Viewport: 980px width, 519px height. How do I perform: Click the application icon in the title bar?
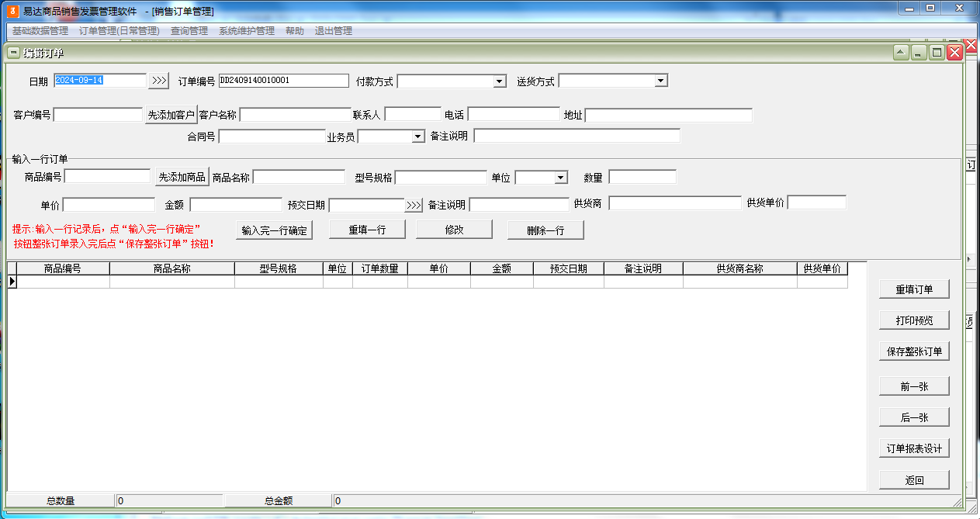(x=12, y=11)
